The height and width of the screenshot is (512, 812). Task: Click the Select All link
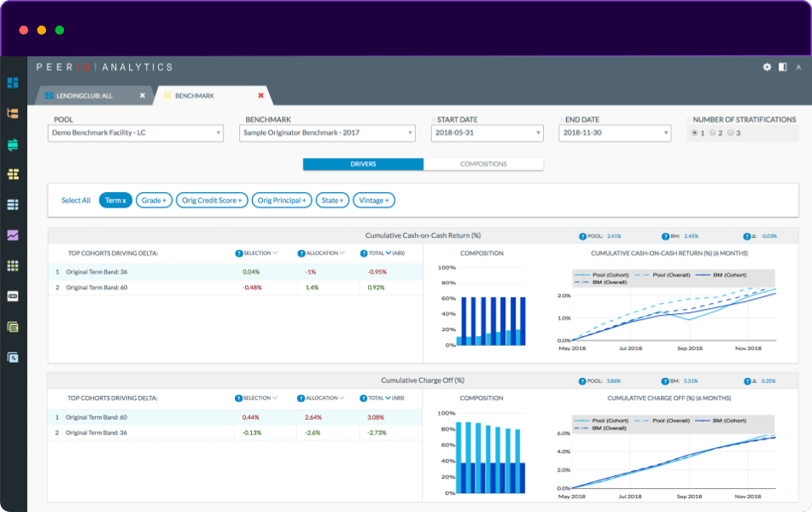75,201
